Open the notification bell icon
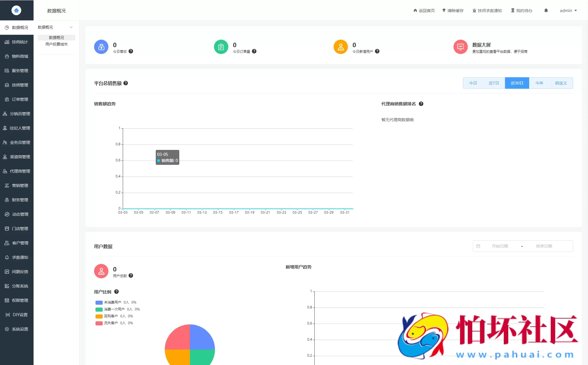This screenshot has height=365, width=588. [x=546, y=11]
